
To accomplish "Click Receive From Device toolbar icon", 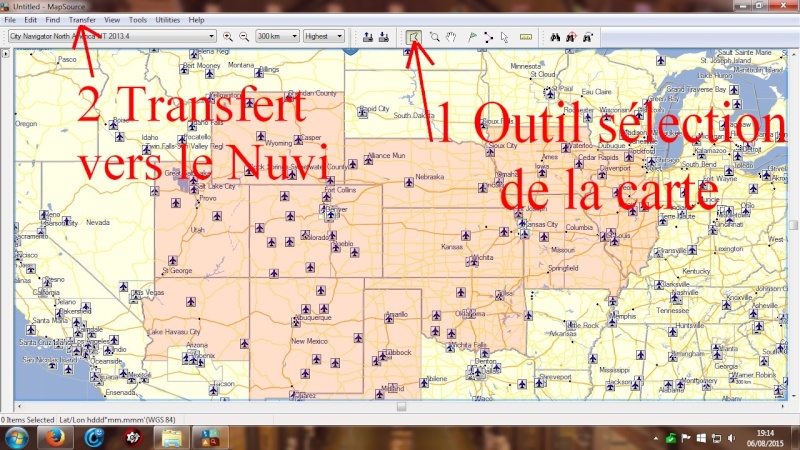I will click(384, 37).
